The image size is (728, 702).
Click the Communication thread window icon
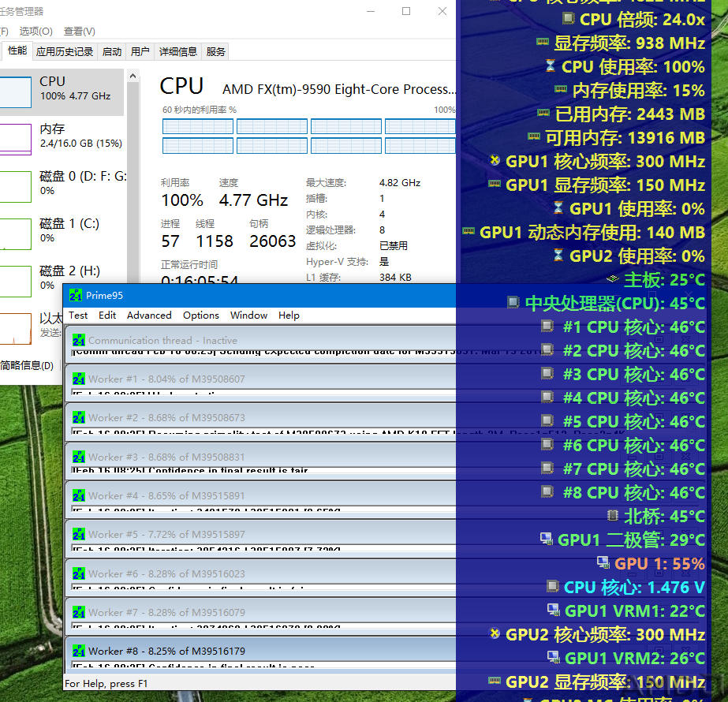click(x=78, y=340)
